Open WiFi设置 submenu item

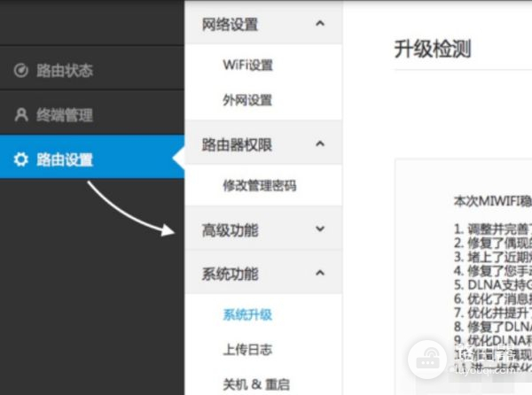pyautogui.click(x=247, y=65)
